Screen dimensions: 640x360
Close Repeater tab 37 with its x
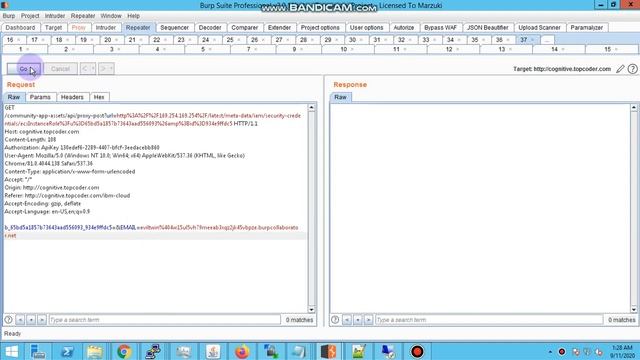pos(533,40)
